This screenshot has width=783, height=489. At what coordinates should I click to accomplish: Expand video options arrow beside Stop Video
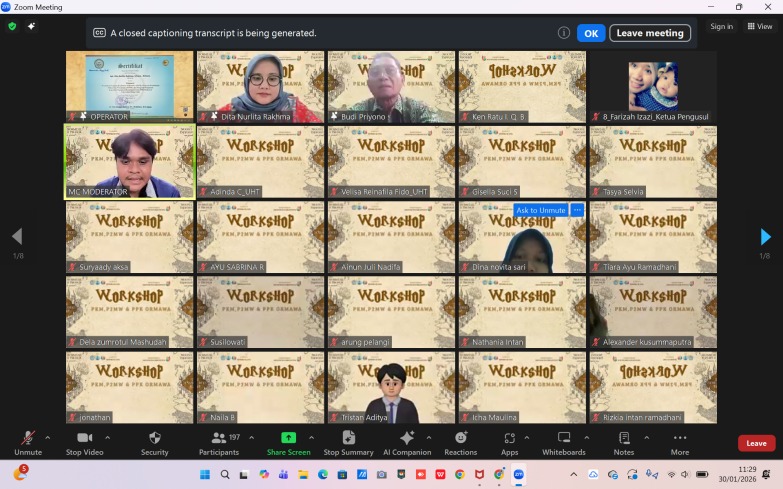pos(107,437)
